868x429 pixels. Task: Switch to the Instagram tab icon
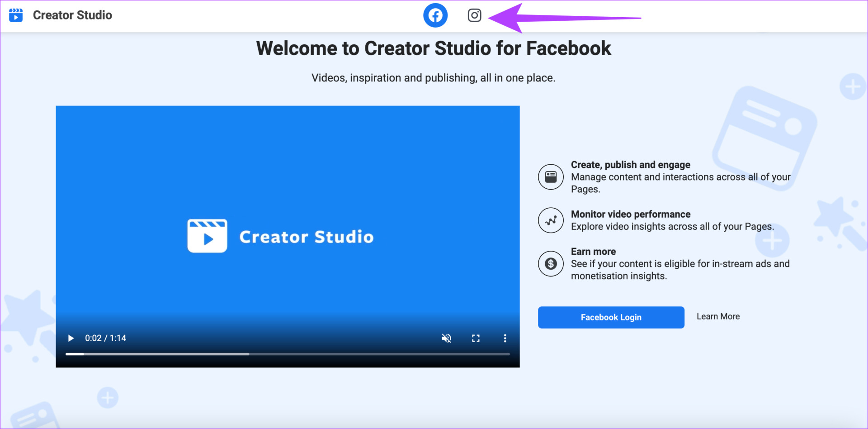click(474, 15)
